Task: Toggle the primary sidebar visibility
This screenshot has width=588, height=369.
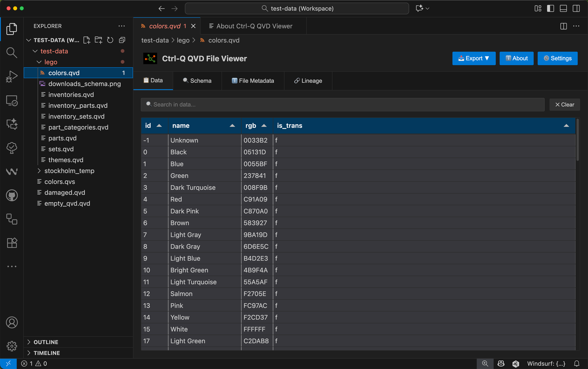Action: coord(550,9)
